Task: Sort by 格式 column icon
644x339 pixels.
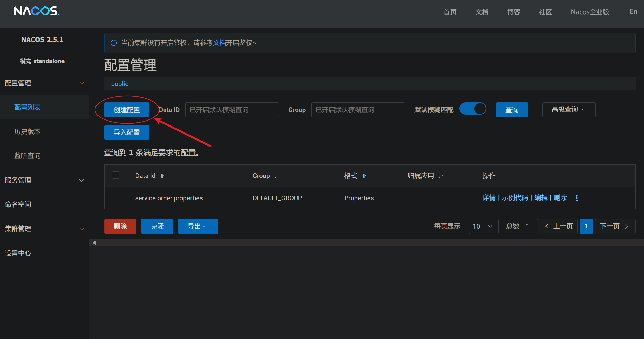Action: (x=364, y=176)
